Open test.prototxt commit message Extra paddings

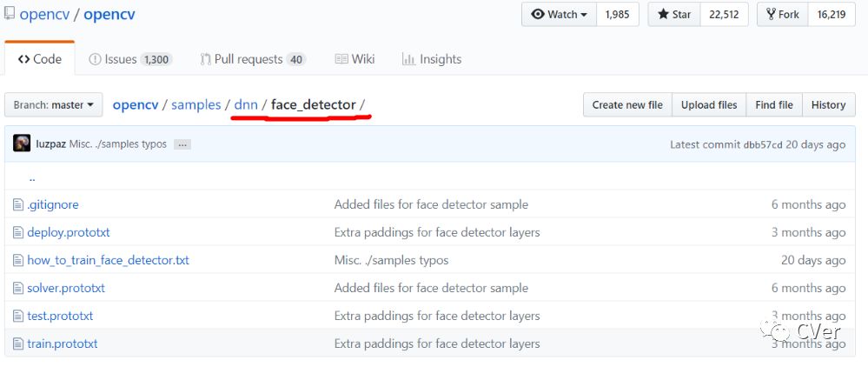tap(437, 316)
